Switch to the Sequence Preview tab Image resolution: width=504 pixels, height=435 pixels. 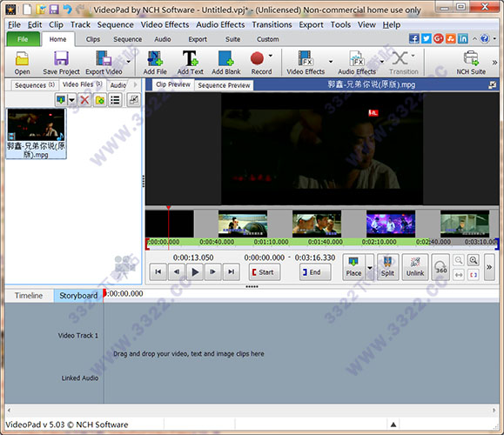coord(224,85)
